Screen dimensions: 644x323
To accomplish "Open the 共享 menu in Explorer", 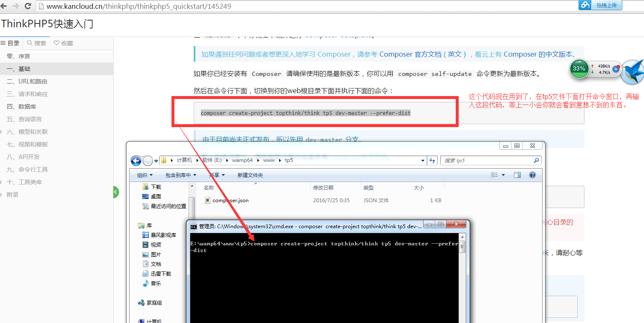I will tap(217, 175).
